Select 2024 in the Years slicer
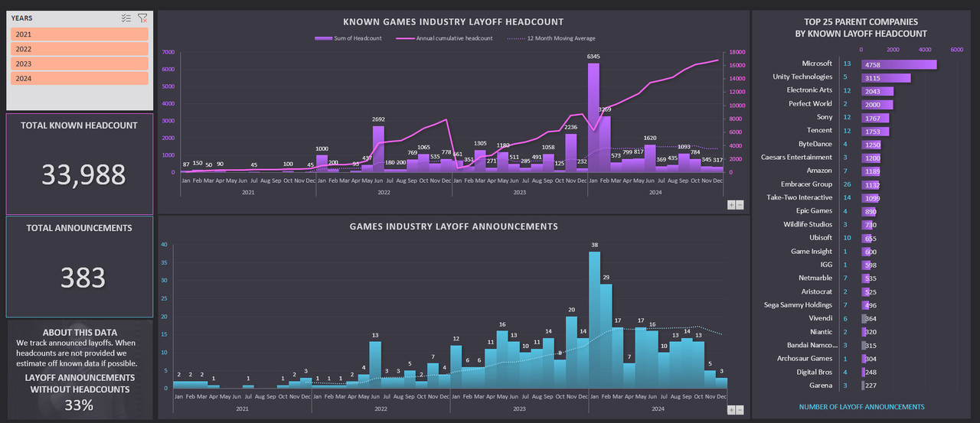Screen dimensions: 980x423 (x=79, y=78)
